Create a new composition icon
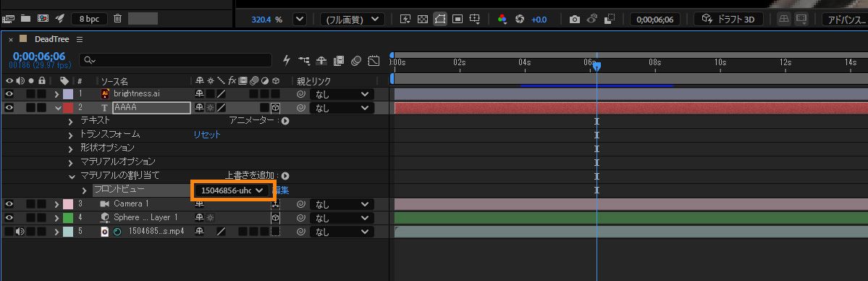The height and width of the screenshot is (281, 868). click(43, 18)
